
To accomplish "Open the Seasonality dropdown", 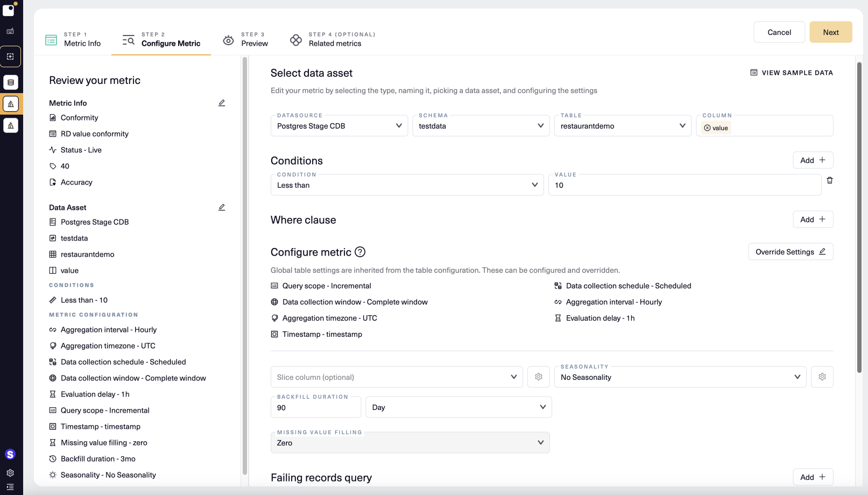I will pyautogui.click(x=680, y=377).
